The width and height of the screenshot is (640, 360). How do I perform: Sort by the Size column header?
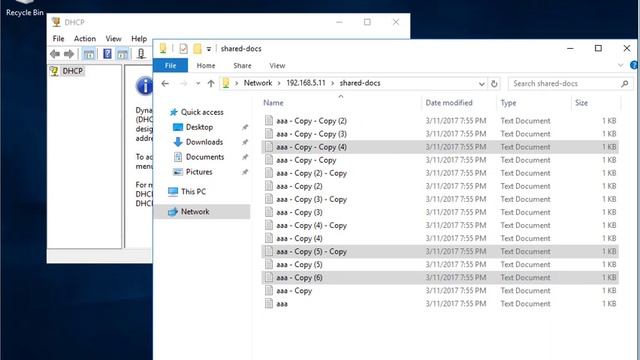[581, 103]
